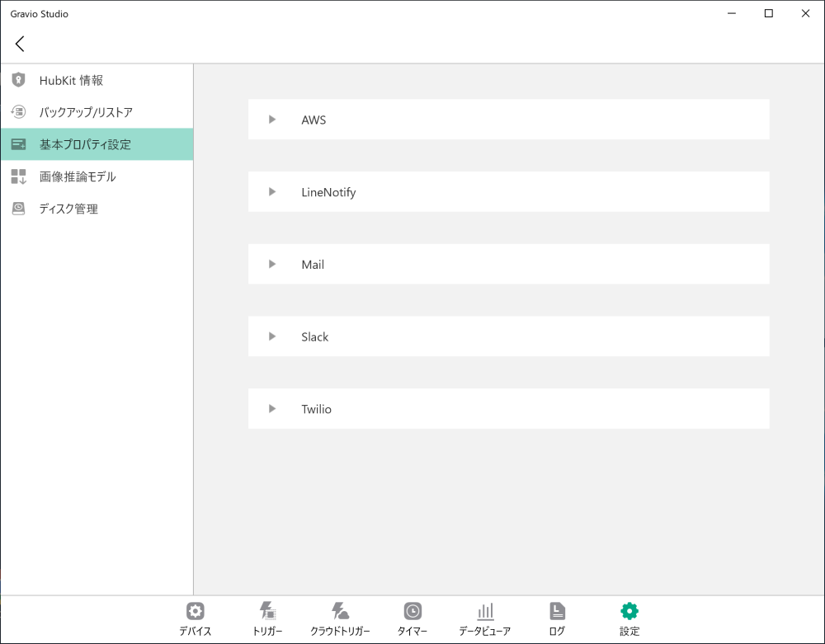Select 画像推論モデル menu entry
The height and width of the screenshot is (644, 825).
coord(97,176)
